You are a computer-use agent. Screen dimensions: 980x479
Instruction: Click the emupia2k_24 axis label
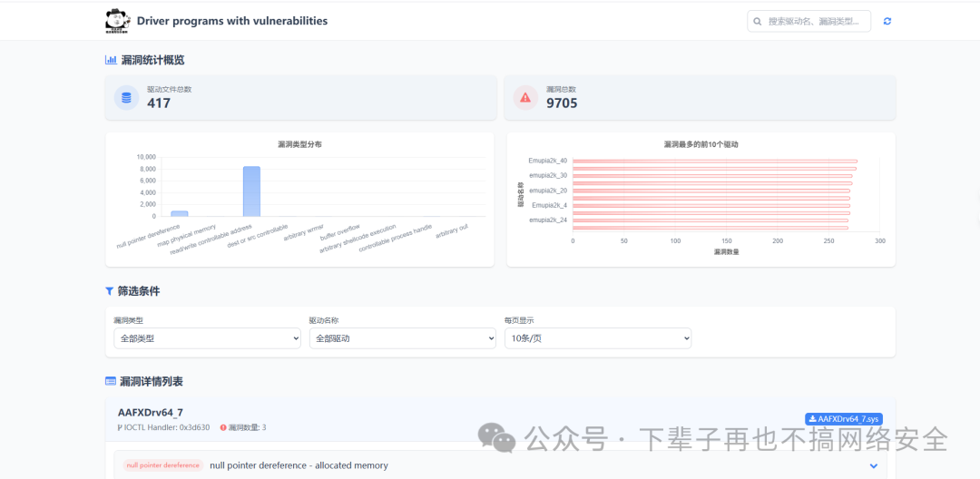pos(548,220)
